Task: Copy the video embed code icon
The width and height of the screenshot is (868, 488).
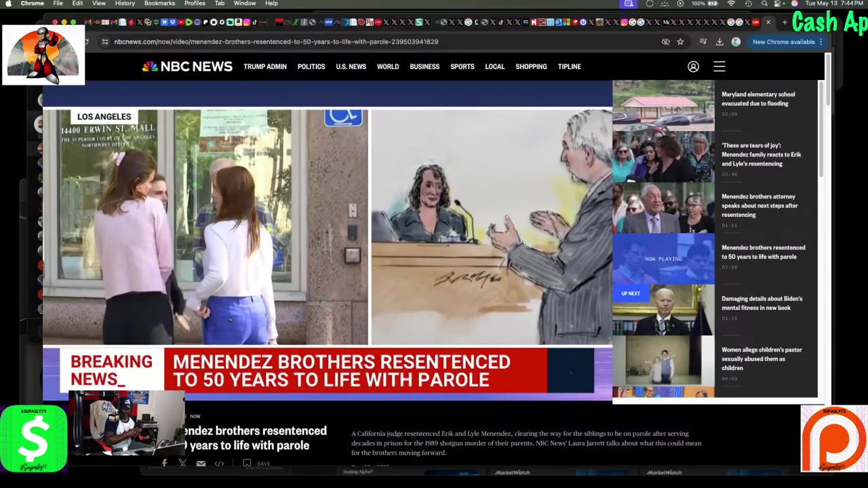Action: coord(219,464)
